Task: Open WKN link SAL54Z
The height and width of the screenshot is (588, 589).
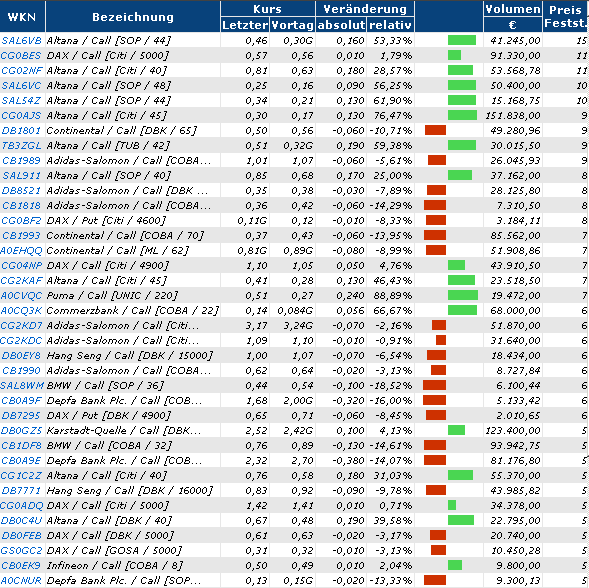Action: coord(21,100)
